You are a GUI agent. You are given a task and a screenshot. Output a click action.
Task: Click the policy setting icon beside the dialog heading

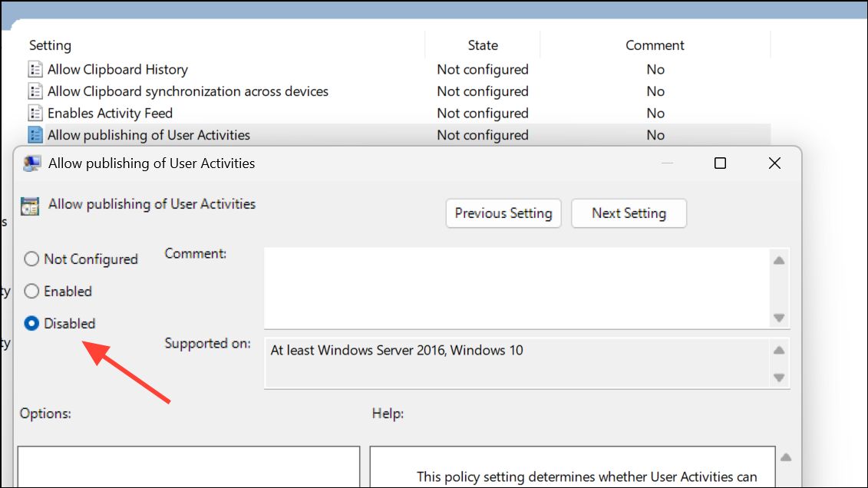click(31, 206)
